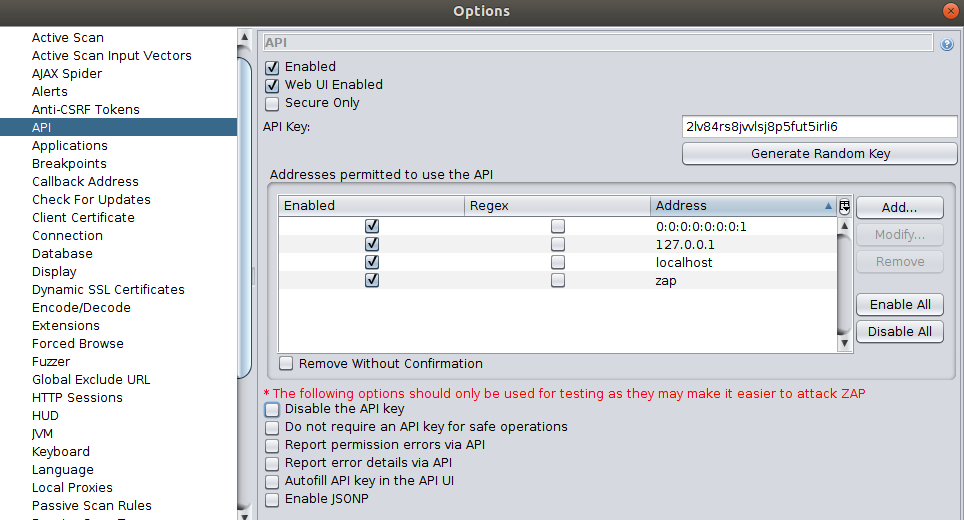
Task: Close the Options dialog window
Action: tap(950, 11)
